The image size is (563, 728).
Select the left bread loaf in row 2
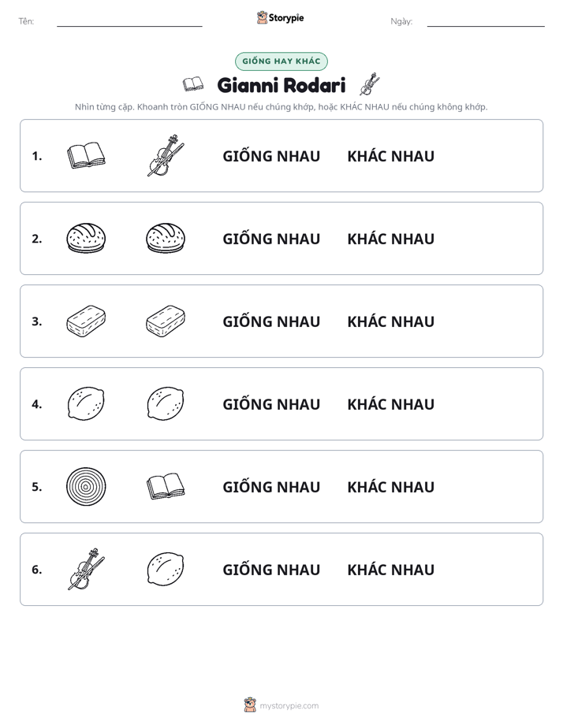86,238
